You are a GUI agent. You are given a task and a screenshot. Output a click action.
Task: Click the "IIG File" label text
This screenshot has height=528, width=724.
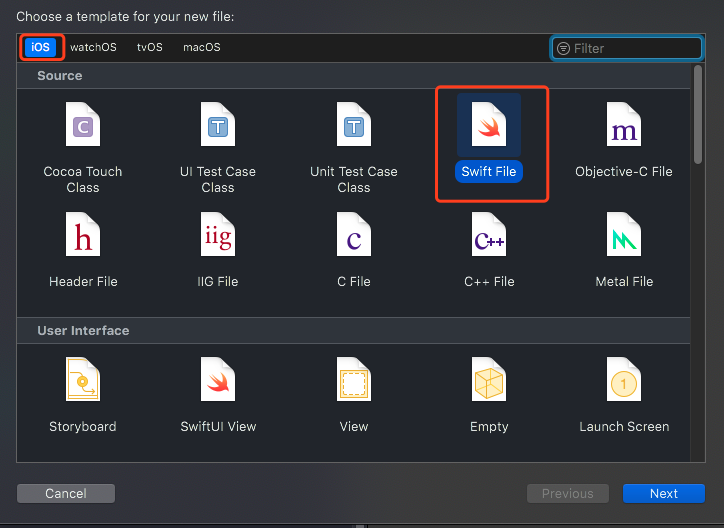pyautogui.click(x=217, y=282)
